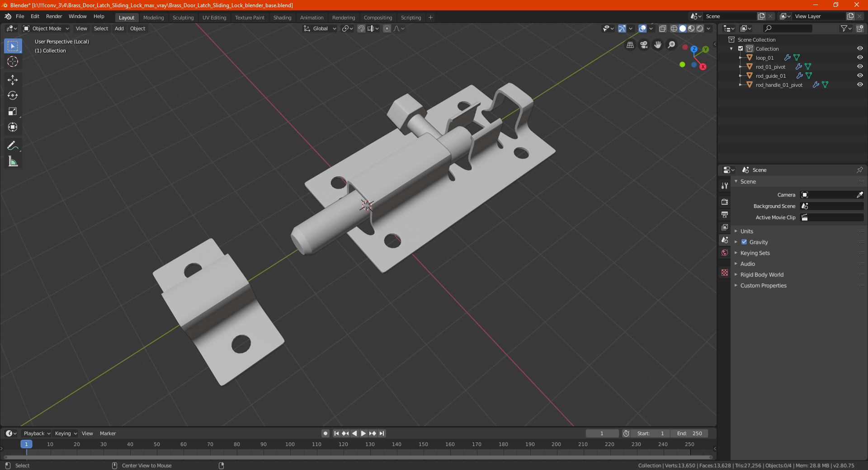The height and width of the screenshot is (470, 868).
Task: Play the animation forward
Action: coord(363,433)
